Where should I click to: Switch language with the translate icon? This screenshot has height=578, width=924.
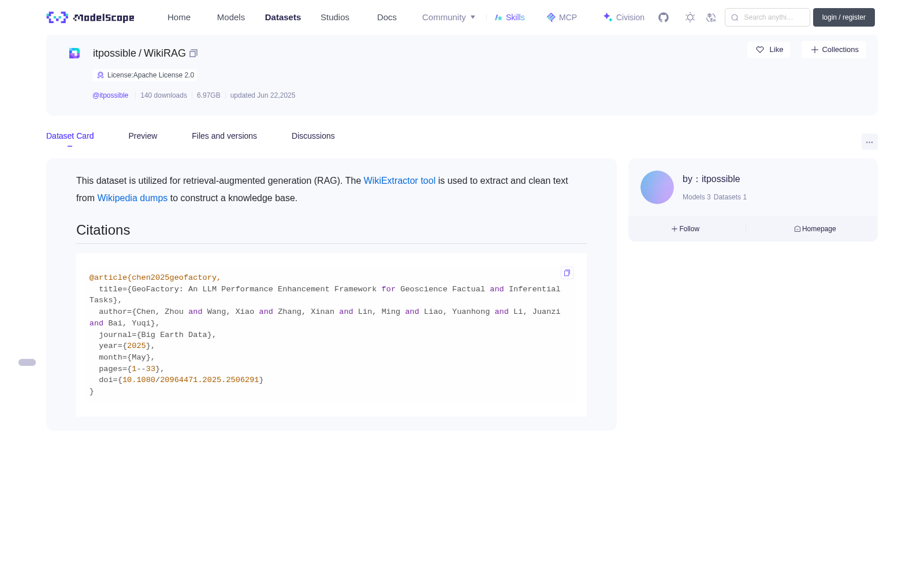tap(711, 17)
